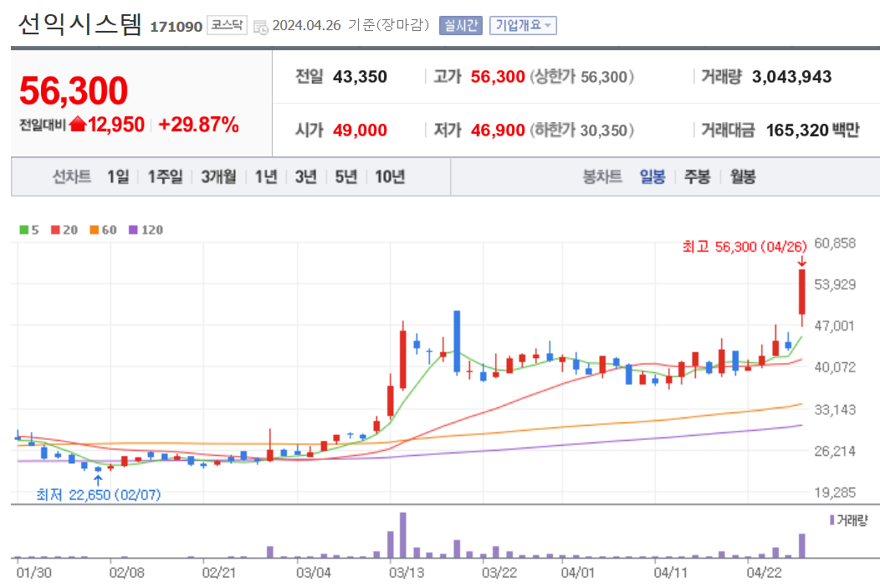Click the green 5-day moving average swatch
Screen dimensions: 880x588
pos(23,229)
